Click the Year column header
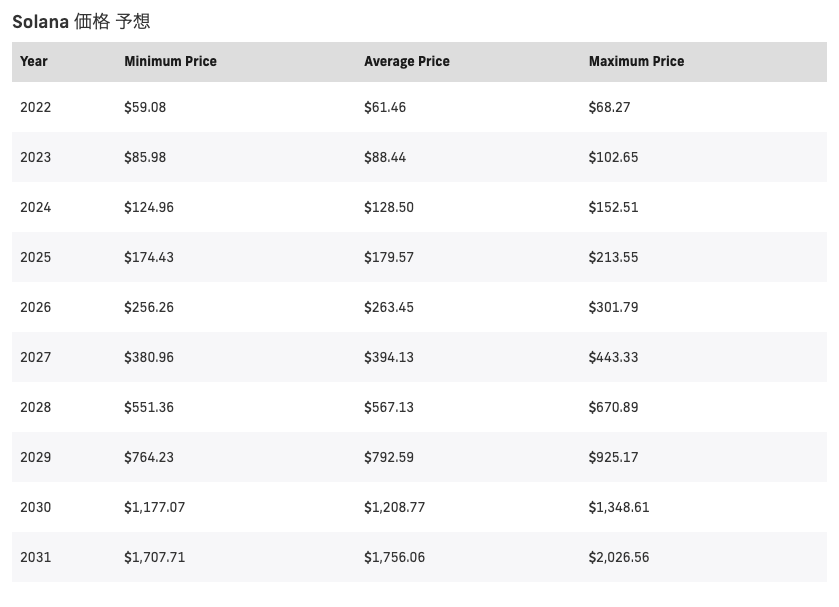The width and height of the screenshot is (839, 607). 34,61
